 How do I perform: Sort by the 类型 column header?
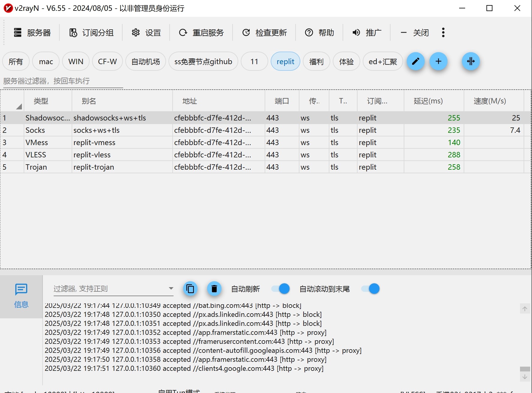[48, 101]
